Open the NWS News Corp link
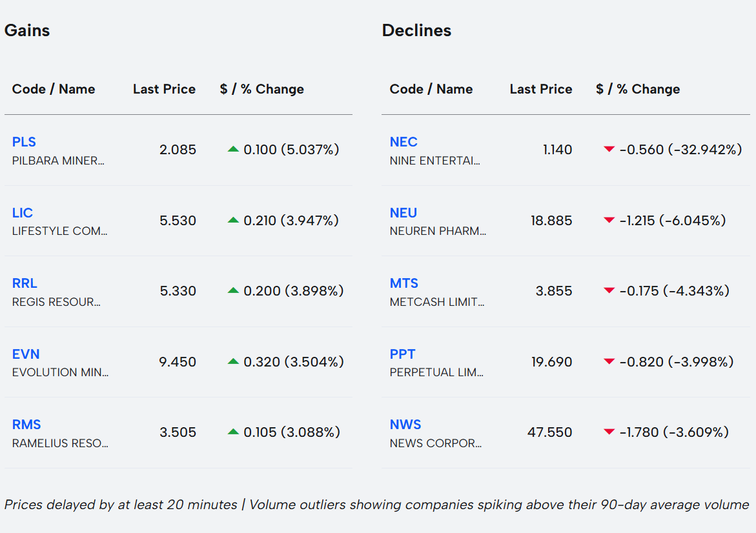The image size is (756, 533). tap(405, 425)
